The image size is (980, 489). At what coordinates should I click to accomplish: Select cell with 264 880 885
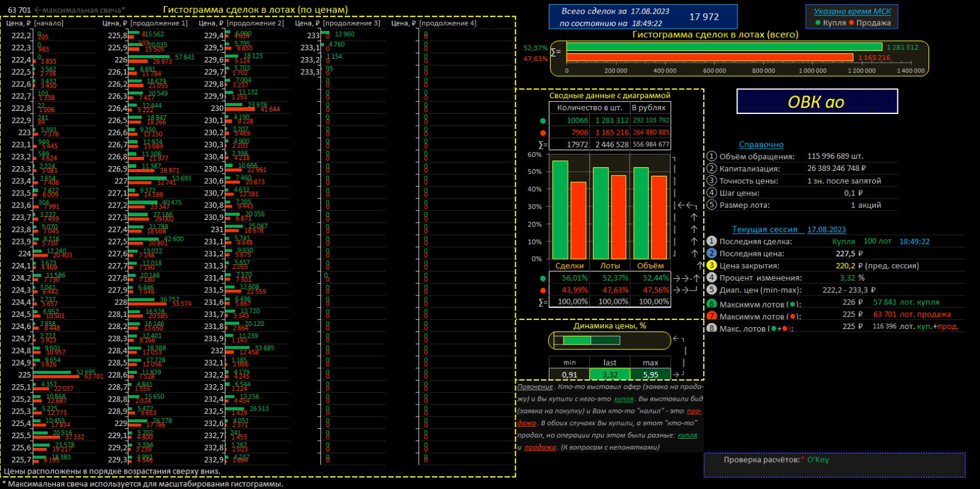[x=650, y=132]
